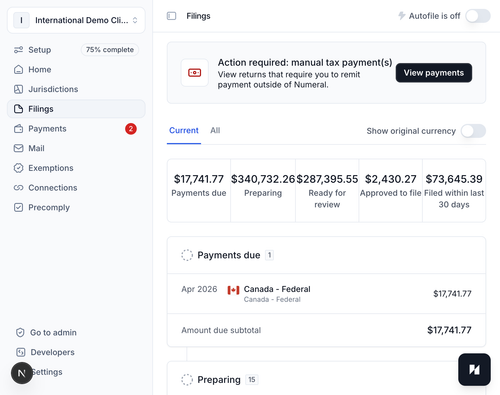The image size is (500, 395).
Task: Click the $340,732.26 Preparing card
Action: coord(263,190)
